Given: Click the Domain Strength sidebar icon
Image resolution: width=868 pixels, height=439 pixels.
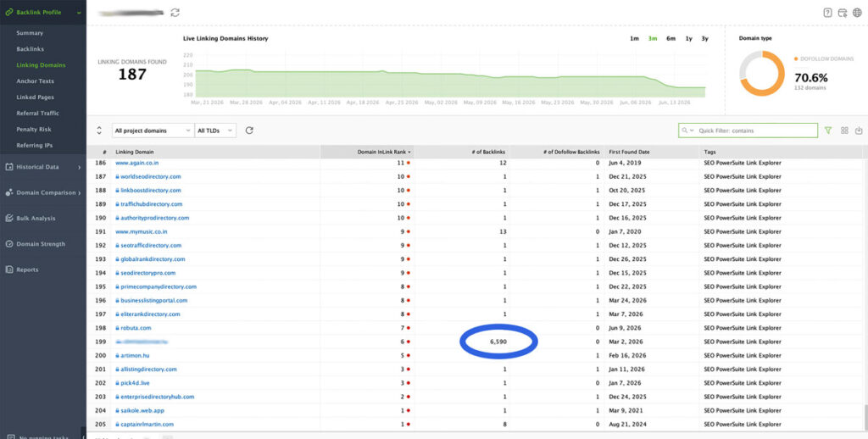Looking at the screenshot, I should coord(8,243).
